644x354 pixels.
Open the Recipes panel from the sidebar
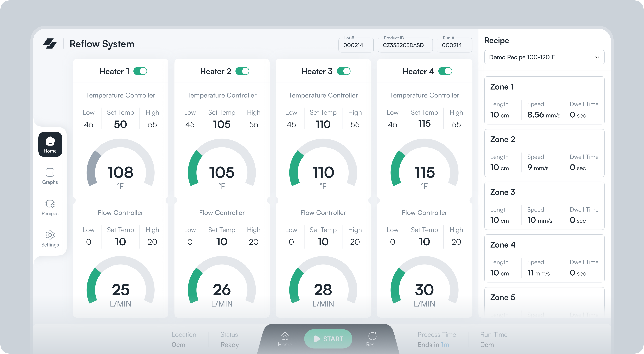coord(50,207)
